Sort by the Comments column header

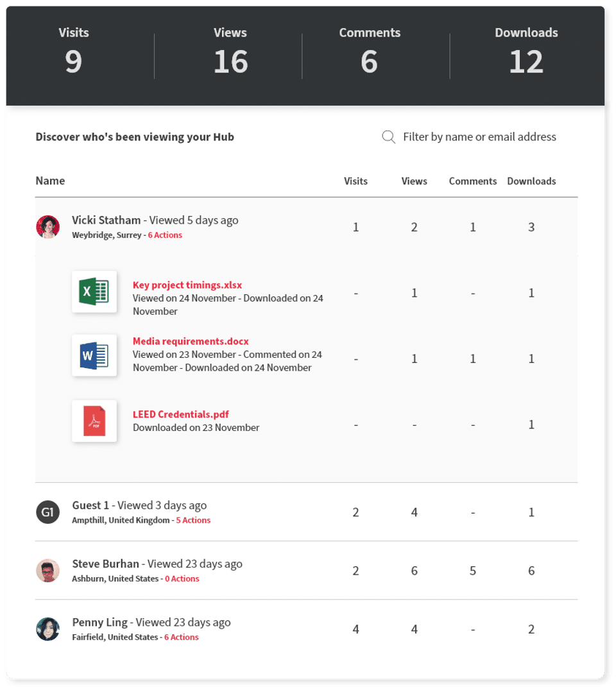tap(473, 181)
